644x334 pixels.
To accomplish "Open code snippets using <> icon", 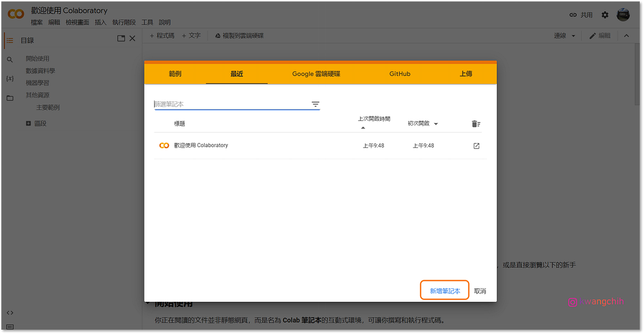I will (x=9, y=312).
